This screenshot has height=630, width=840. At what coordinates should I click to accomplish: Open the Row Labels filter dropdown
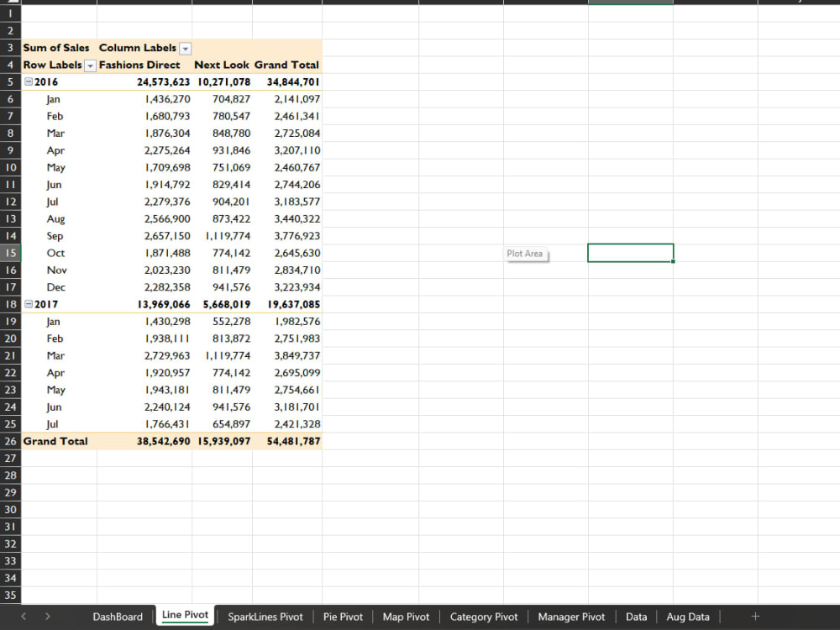coord(89,65)
